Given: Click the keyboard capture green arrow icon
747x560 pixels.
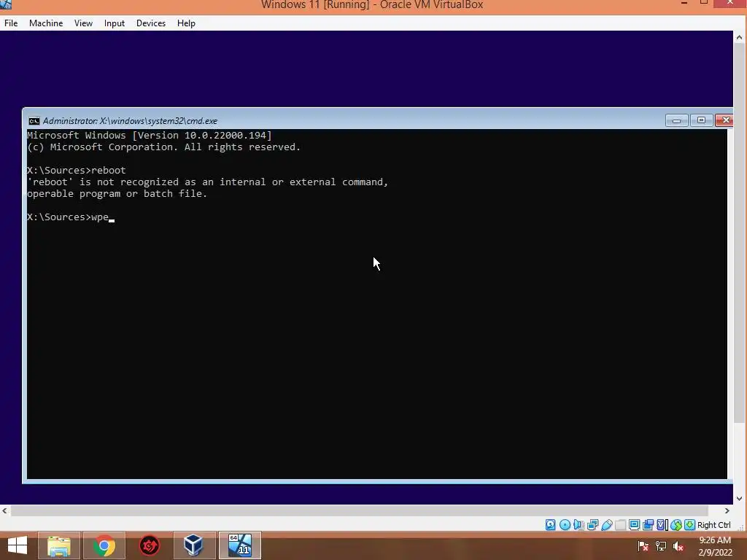Looking at the screenshot, I should pos(689,525).
